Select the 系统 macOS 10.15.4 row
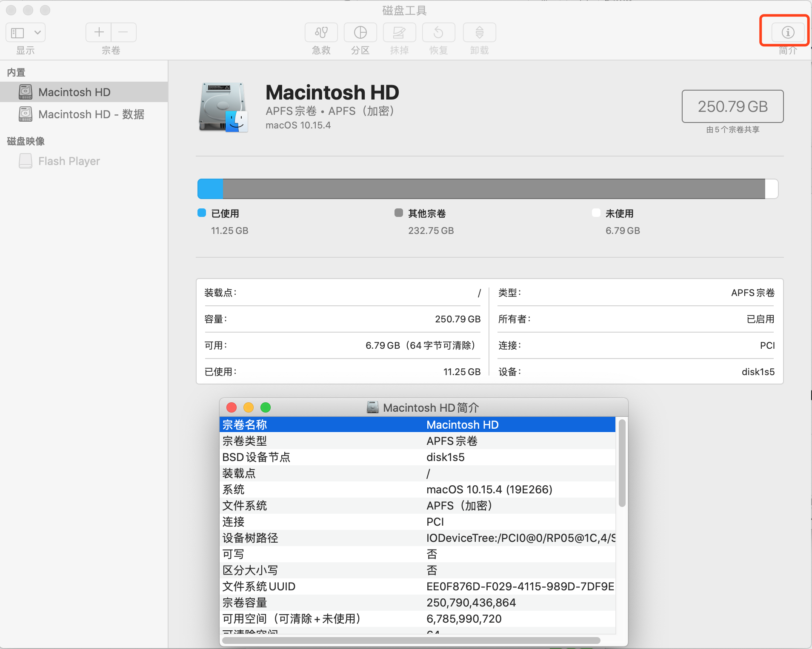 click(417, 489)
